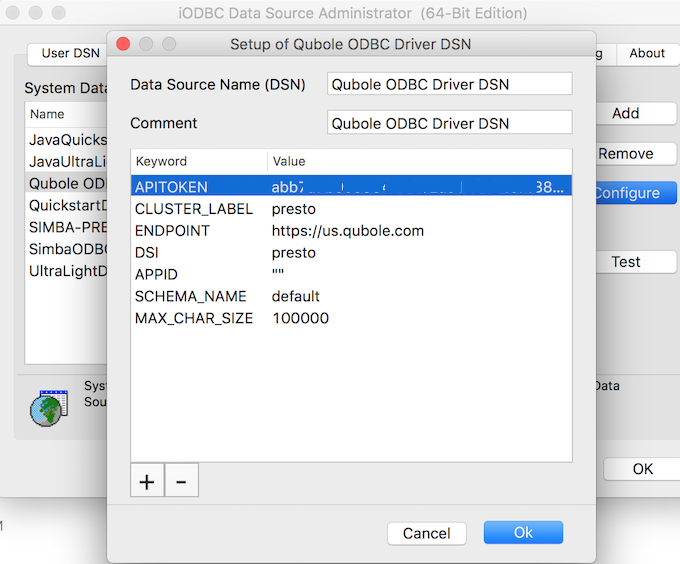Image resolution: width=680 pixels, height=564 pixels.
Task: Click the default schema value
Action: tap(295, 296)
